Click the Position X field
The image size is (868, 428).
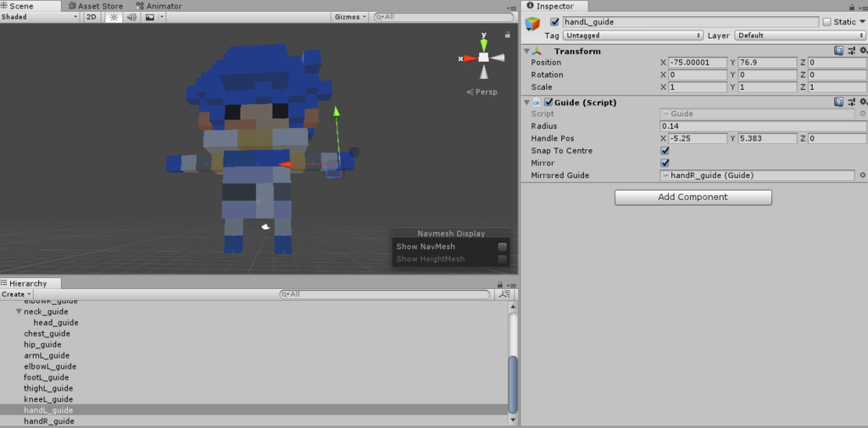[x=698, y=63]
